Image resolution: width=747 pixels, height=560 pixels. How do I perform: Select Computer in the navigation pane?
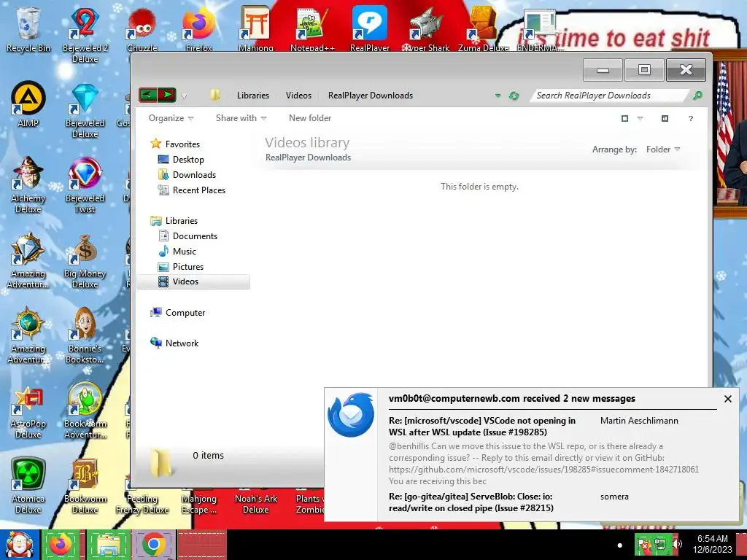coord(177,312)
